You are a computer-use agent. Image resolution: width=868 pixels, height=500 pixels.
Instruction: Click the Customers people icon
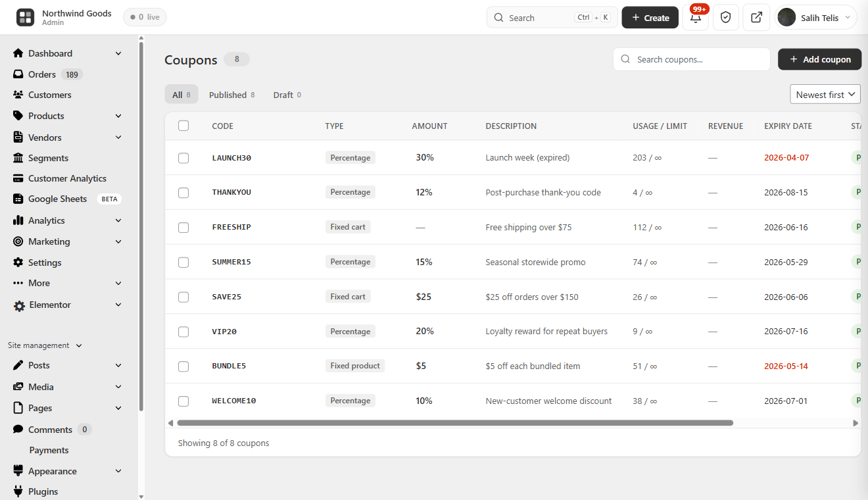pos(18,95)
